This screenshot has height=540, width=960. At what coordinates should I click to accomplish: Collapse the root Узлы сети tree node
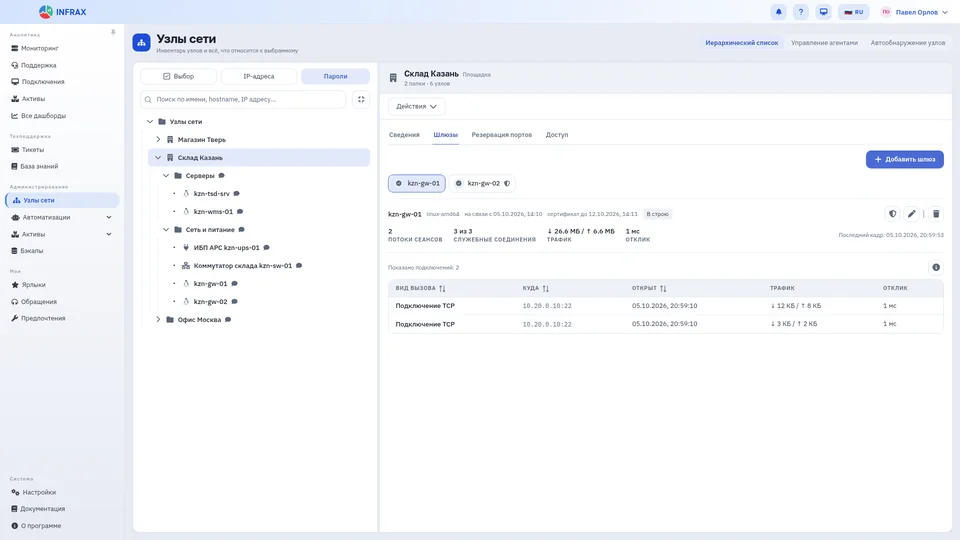(x=150, y=122)
